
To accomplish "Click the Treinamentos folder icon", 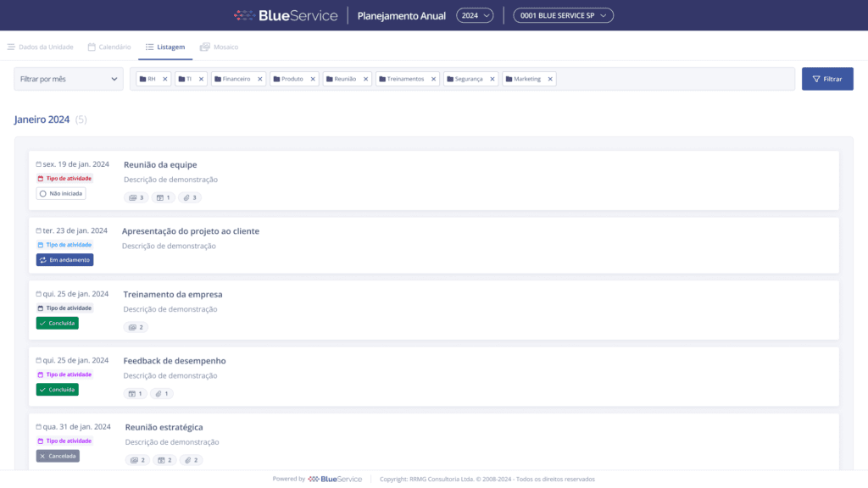I will (382, 79).
